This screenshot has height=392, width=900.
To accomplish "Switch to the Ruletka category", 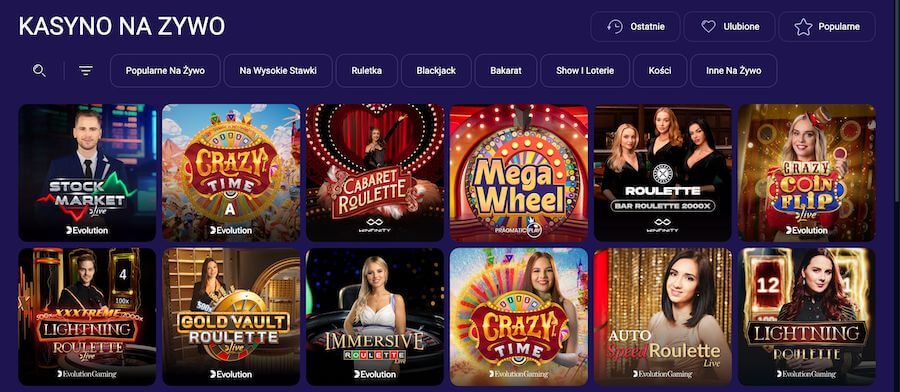I will (367, 71).
